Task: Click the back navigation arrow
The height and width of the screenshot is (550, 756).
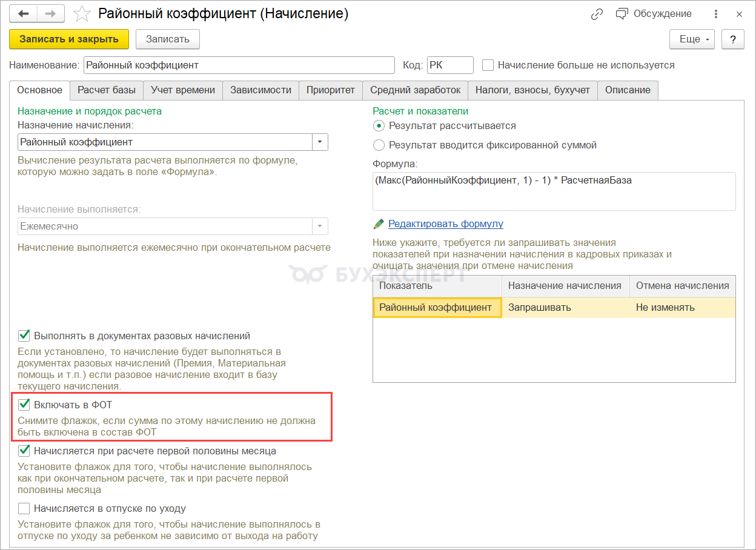Action: (23, 14)
